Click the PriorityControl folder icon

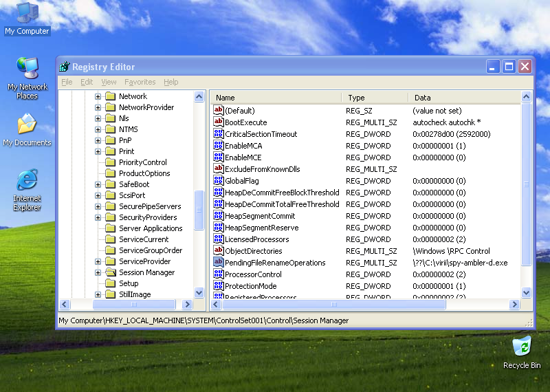click(111, 162)
